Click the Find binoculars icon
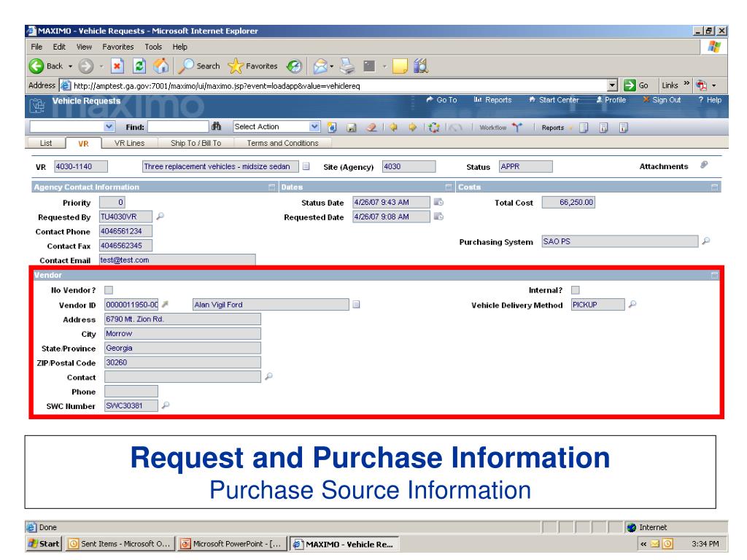This screenshot has width=747, height=560. pos(216,127)
